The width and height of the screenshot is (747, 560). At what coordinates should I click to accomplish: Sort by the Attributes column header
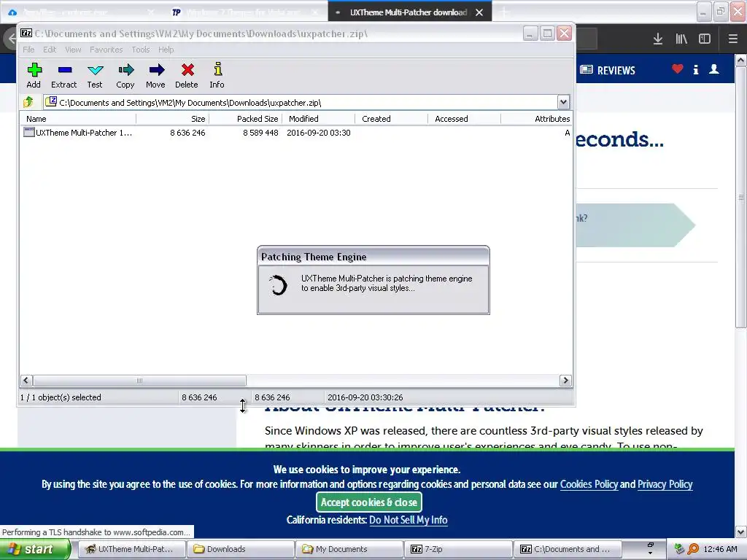pyautogui.click(x=536, y=119)
